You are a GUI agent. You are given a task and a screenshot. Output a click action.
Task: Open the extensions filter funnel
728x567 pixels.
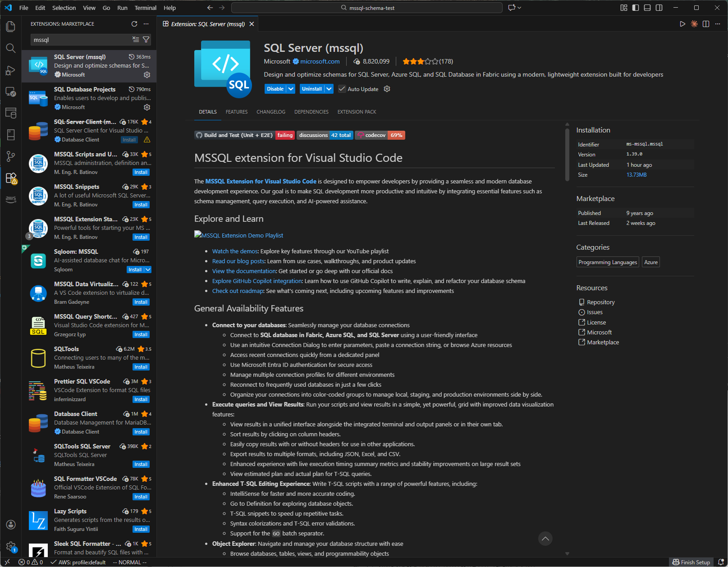coord(146,40)
